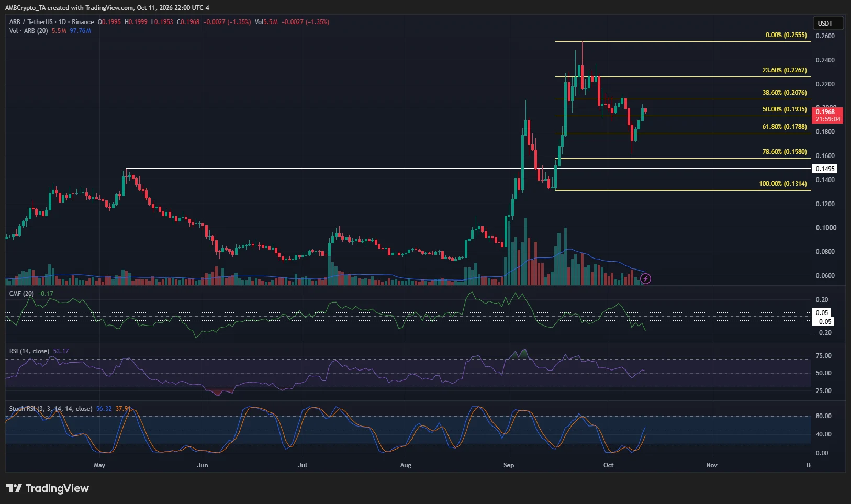Viewport: 851px width, 504px height.
Task: Click the volume average value 97.76M
Action: pyautogui.click(x=81, y=31)
